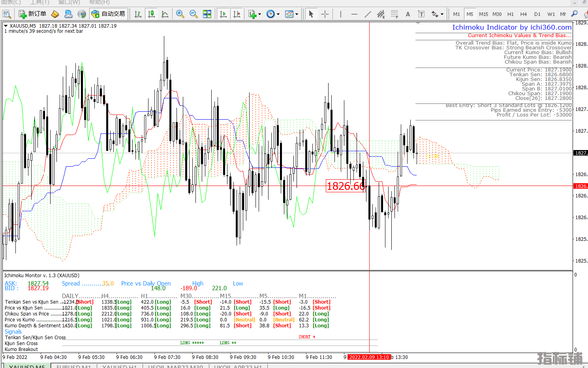Image resolution: width=588 pixels, height=368 pixels.
Task: Select the H1 timeframe button
Action: click(510, 14)
